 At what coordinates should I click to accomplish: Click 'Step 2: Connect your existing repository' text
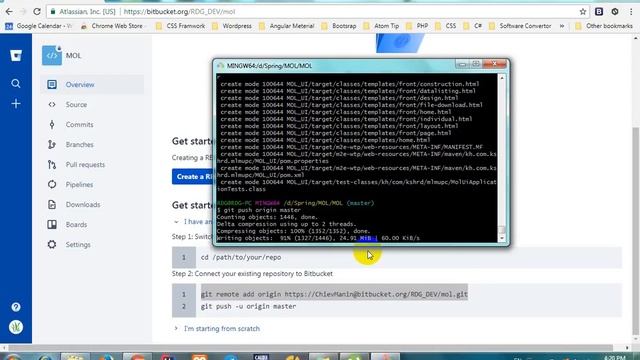click(x=252, y=273)
